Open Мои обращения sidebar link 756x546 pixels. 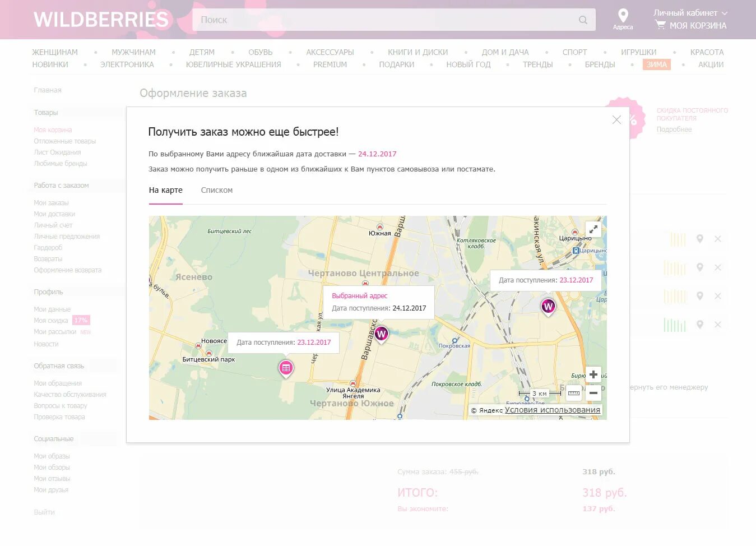(58, 383)
